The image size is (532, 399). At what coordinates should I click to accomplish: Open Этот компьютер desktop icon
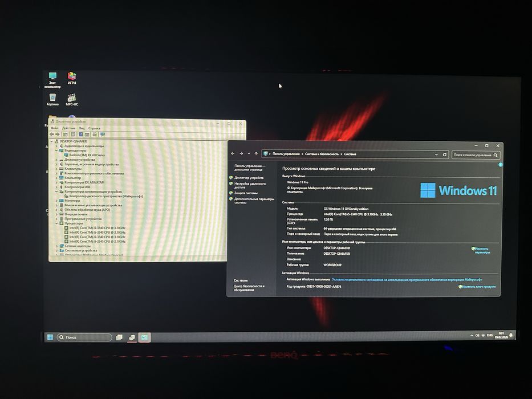(52, 80)
